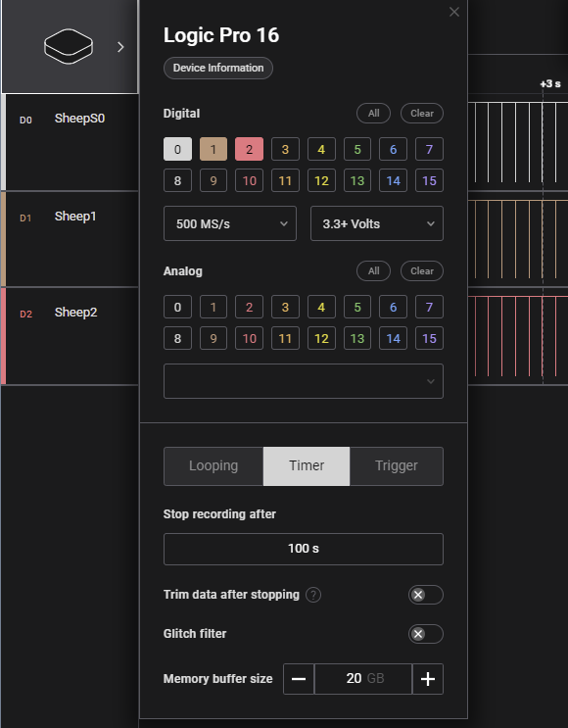The height and width of the screenshot is (728, 568).
Task: Enable digital channel 7
Action: click(429, 149)
